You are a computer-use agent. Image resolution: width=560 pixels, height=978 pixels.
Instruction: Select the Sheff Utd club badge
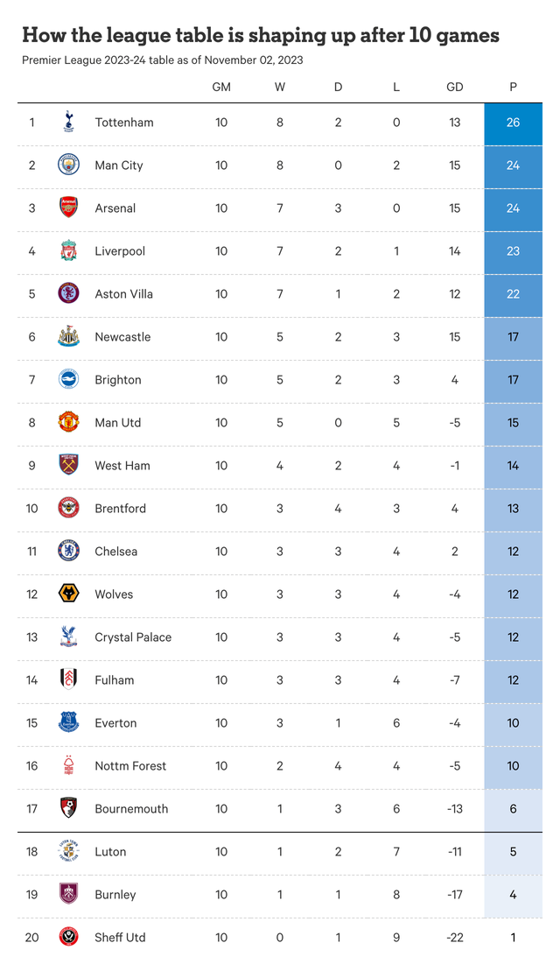[68, 937]
